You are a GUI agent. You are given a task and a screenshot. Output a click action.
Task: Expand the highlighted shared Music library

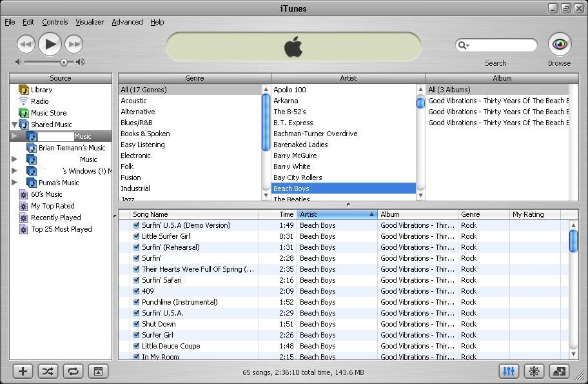click(14, 136)
